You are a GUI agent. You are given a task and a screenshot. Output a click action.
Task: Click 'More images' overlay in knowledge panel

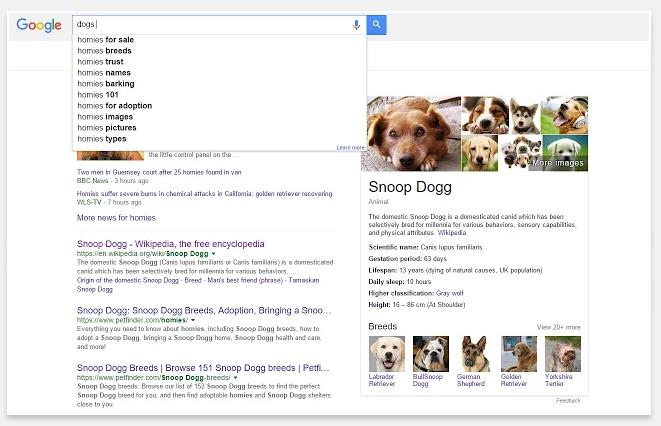point(558,163)
